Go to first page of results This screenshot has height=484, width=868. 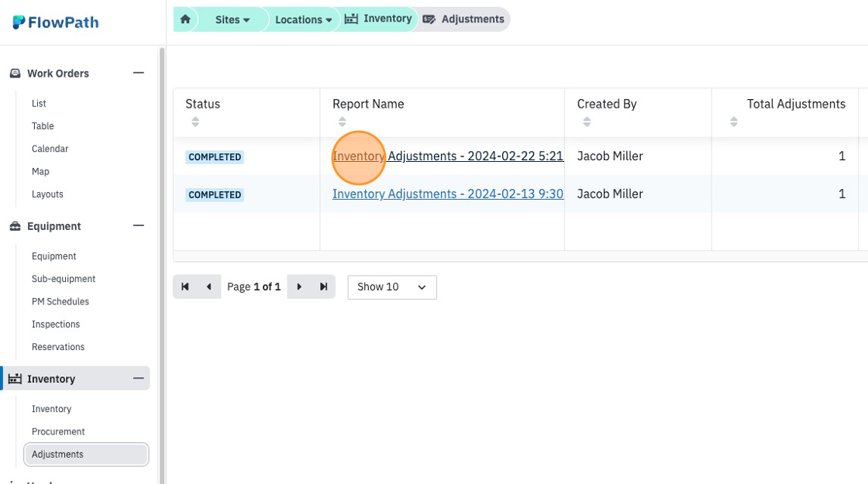[x=185, y=287]
